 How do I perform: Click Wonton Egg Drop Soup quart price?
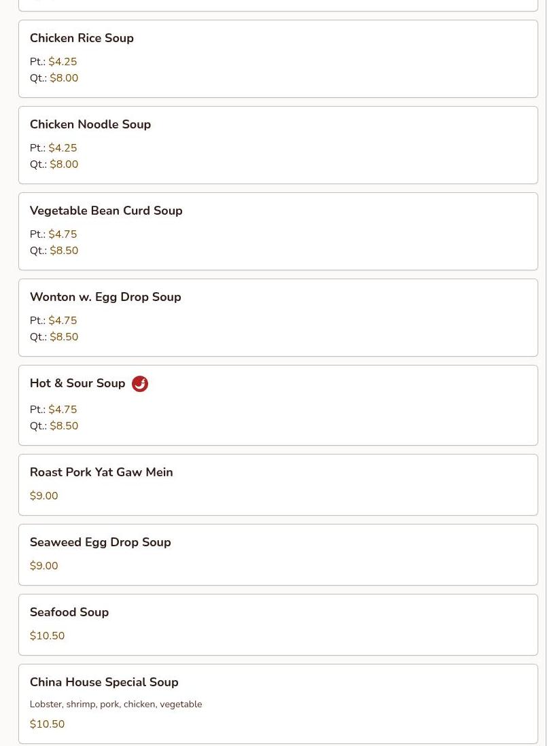tap(64, 337)
